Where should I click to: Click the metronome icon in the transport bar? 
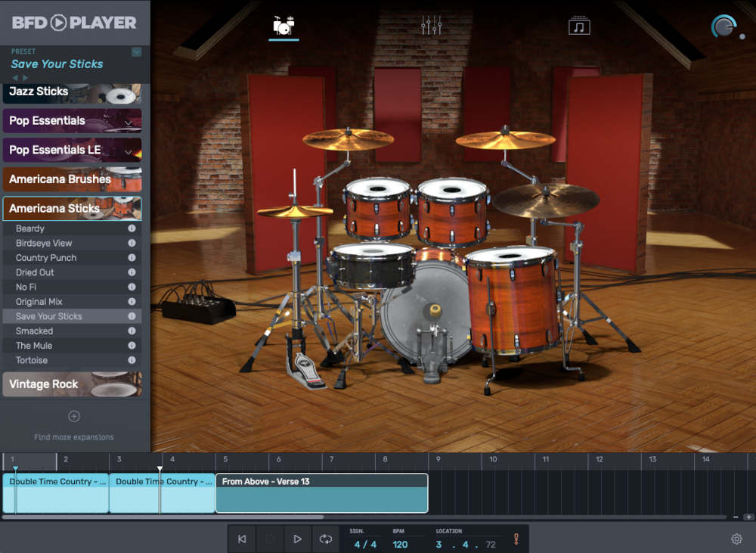pos(516,539)
